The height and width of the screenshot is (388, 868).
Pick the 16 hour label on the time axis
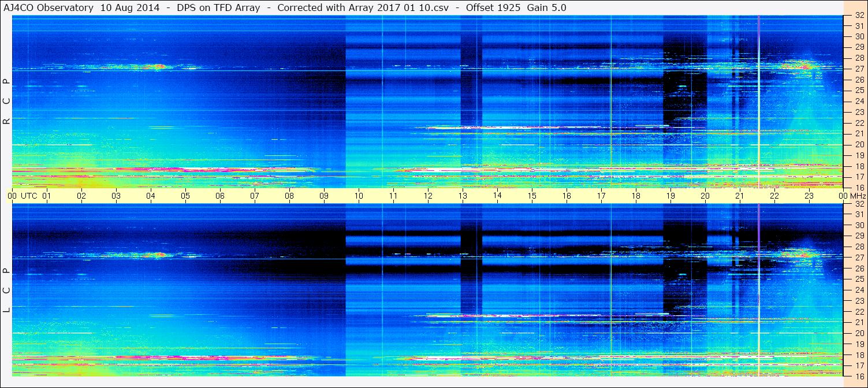(x=567, y=196)
